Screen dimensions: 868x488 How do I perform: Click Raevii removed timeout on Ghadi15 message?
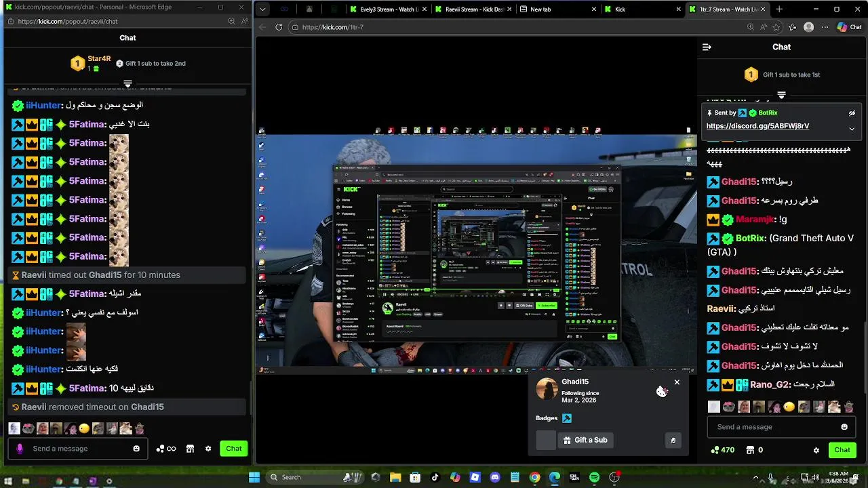tap(127, 407)
